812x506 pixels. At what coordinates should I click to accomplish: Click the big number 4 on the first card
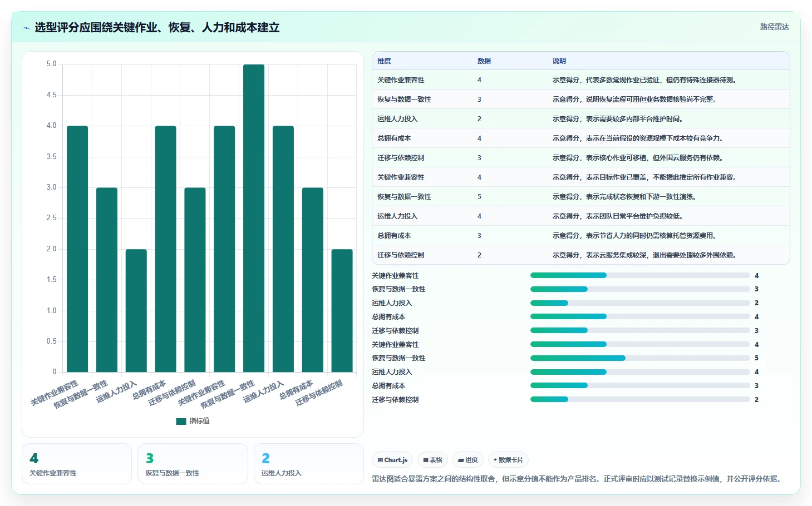point(34,458)
